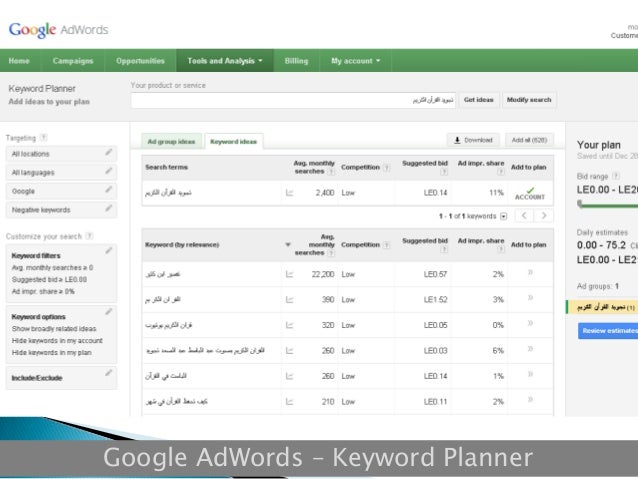Click the Bid range help icon
The width and height of the screenshot is (638, 479).
616,176
